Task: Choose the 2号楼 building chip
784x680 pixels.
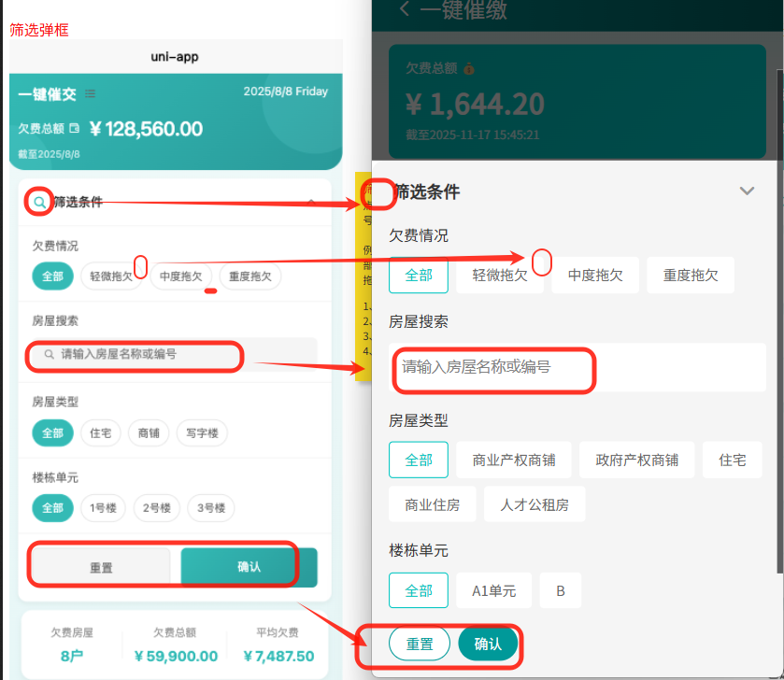Action: tap(157, 508)
